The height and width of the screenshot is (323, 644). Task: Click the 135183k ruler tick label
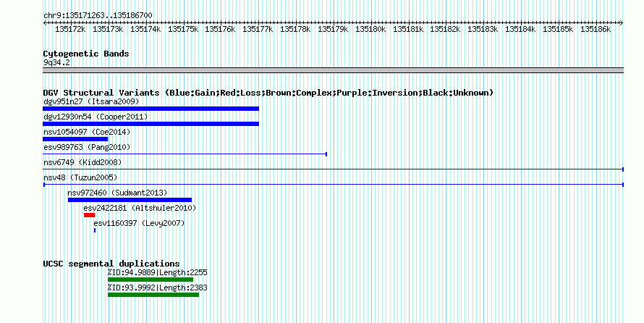click(x=483, y=29)
